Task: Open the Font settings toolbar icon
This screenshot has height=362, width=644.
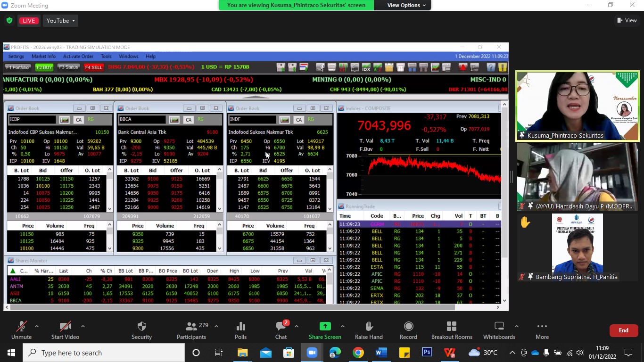Action: point(474,67)
